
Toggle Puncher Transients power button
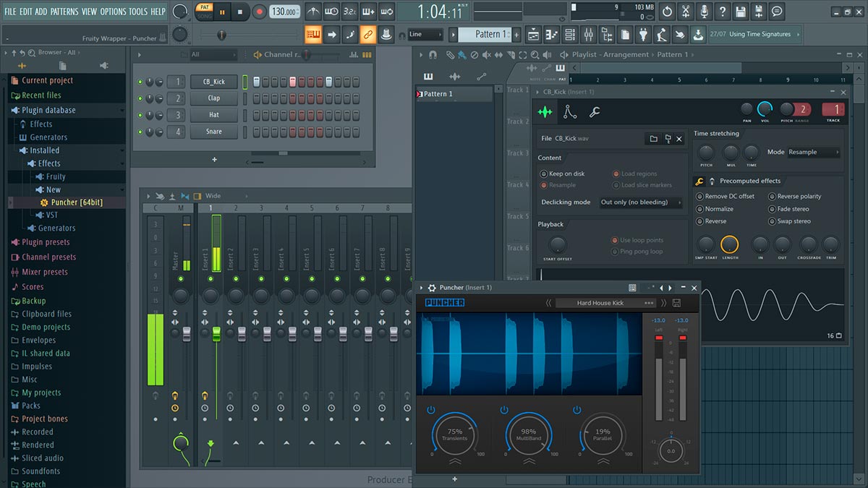coord(431,411)
